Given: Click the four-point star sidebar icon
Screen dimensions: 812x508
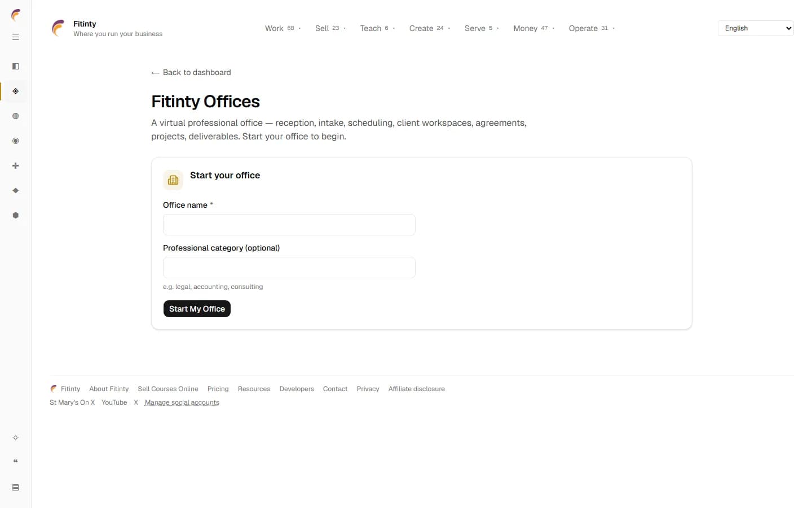Looking at the screenshot, I should [16, 438].
